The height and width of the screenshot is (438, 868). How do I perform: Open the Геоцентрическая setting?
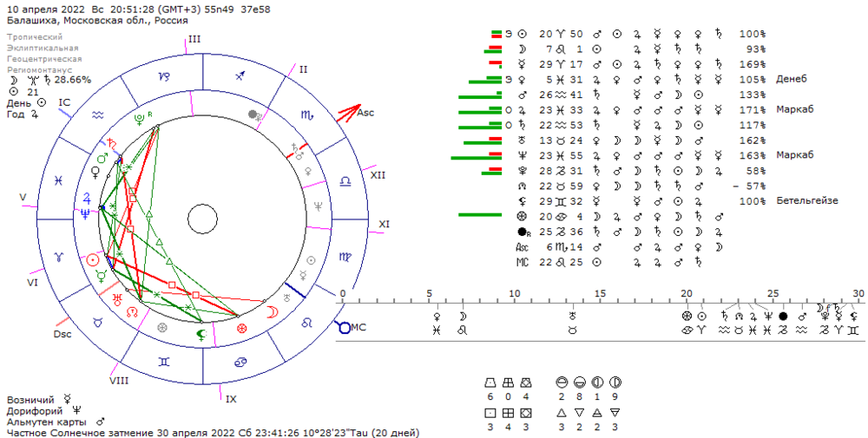(x=44, y=59)
